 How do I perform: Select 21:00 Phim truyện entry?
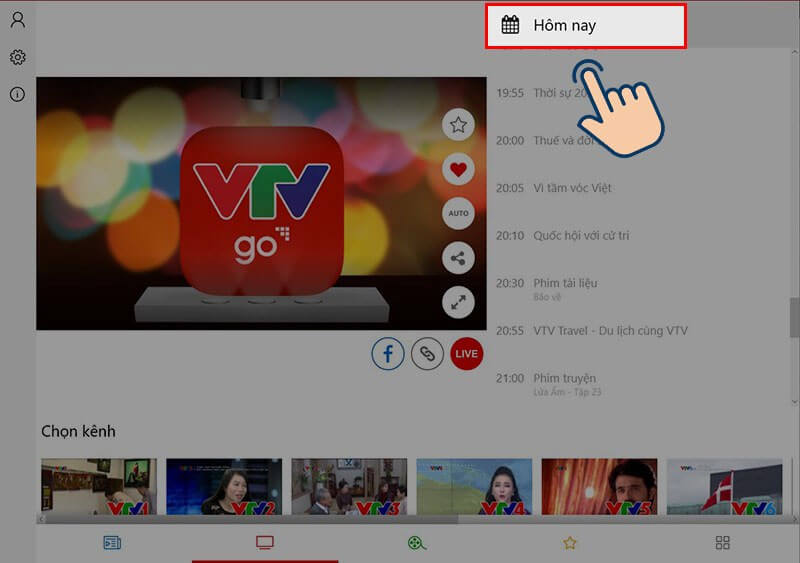pos(548,384)
